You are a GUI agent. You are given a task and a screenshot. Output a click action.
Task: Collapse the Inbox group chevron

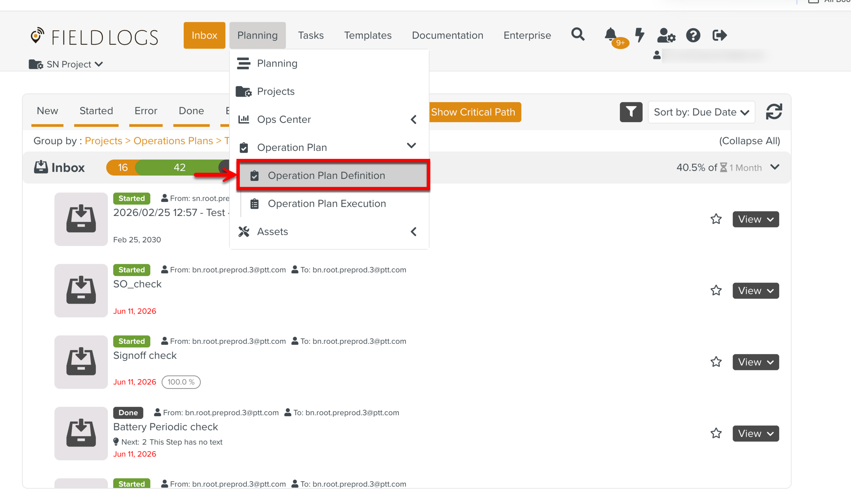point(774,167)
